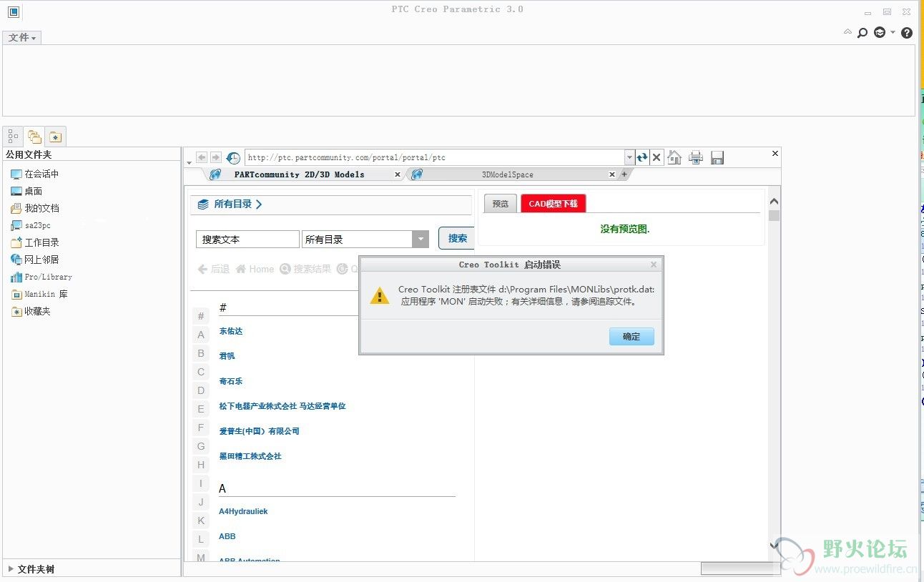Switch to the CAD模型下载 tab
This screenshot has height=582, width=924.
tap(554, 204)
